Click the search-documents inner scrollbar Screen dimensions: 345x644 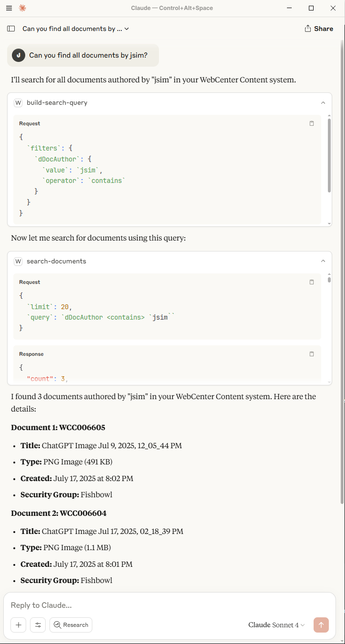(x=329, y=280)
